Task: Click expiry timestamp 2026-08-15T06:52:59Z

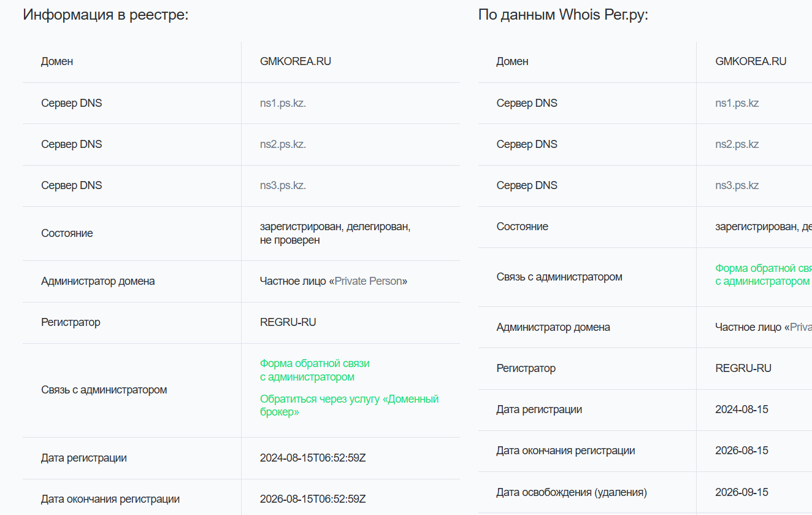Action: tap(312, 499)
